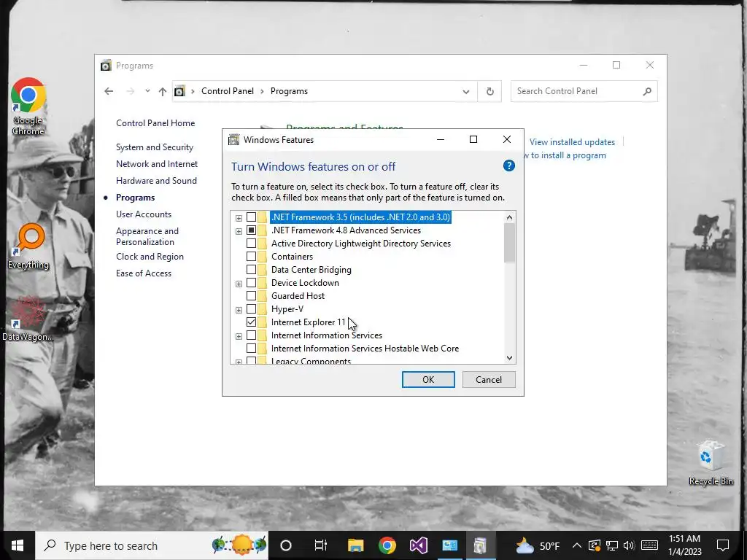
Task: Click search magnifier in Control Panel
Action: click(x=647, y=91)
